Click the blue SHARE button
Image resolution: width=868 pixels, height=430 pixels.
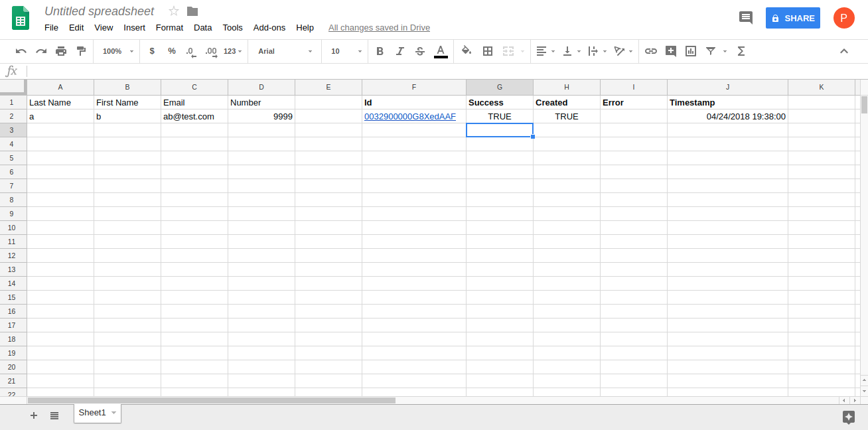(x=792, y=18)
